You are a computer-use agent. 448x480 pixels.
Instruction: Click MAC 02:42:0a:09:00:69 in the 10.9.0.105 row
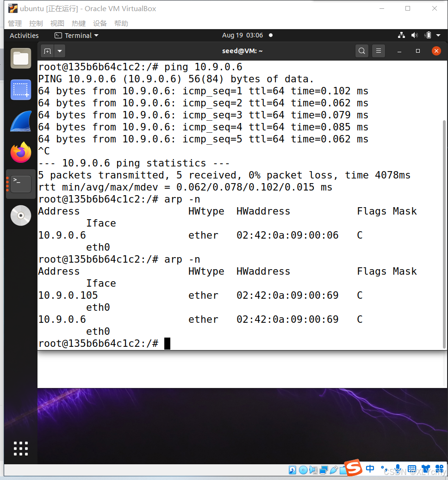click(287, 295)
